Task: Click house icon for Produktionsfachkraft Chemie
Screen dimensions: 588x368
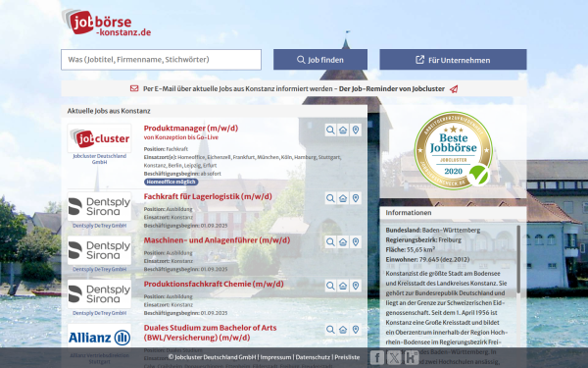Action: tap(343, 286)
